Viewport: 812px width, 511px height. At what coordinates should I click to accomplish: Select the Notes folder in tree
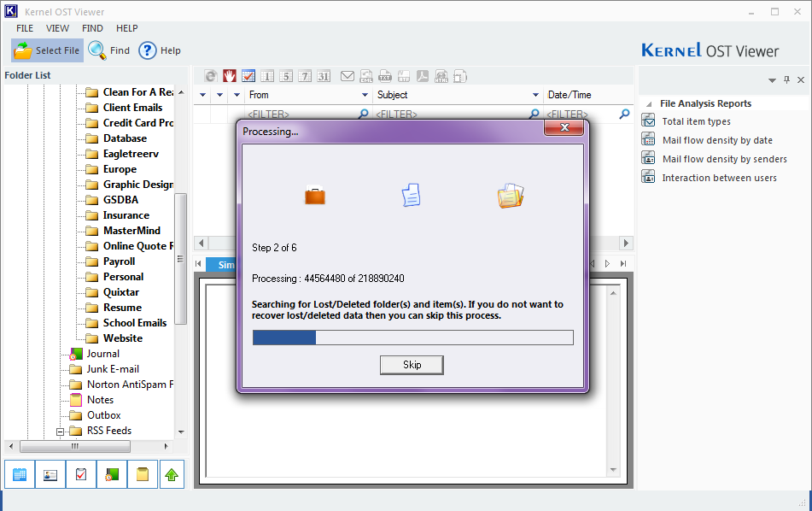point(100,400)
